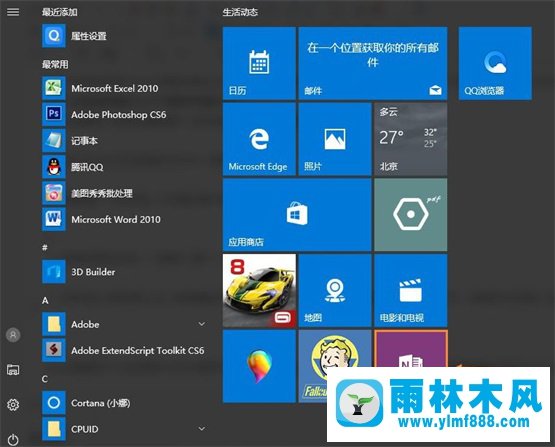The image size is (555, 447).
Task: Click the # section header
Action: point(45,247)
